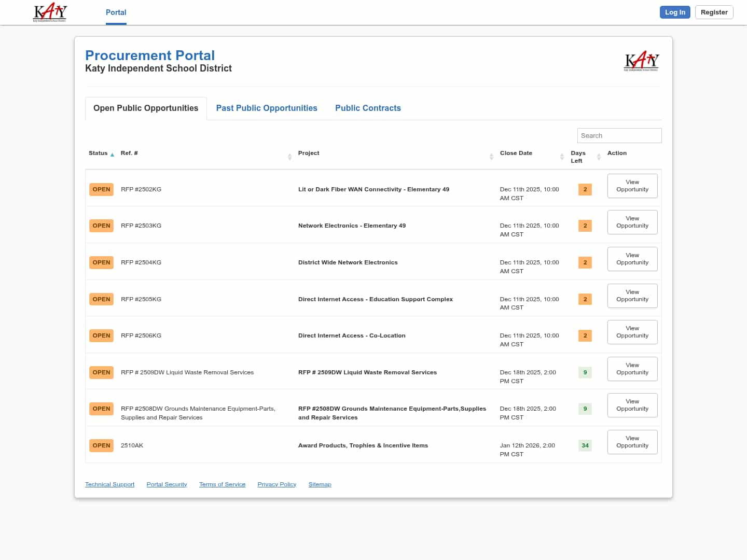Open the Technical Support footer link
This screenshot has height=560, width=747.
coord(109,484)
